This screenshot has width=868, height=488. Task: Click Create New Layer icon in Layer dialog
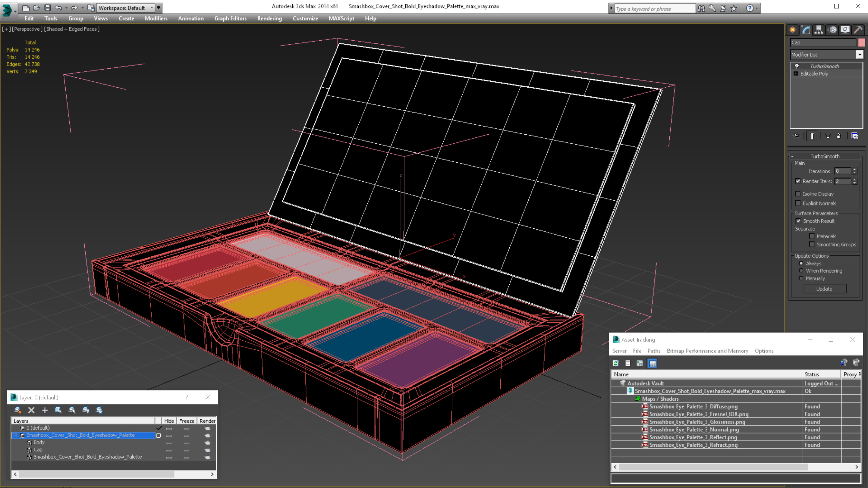coord(17,410)
